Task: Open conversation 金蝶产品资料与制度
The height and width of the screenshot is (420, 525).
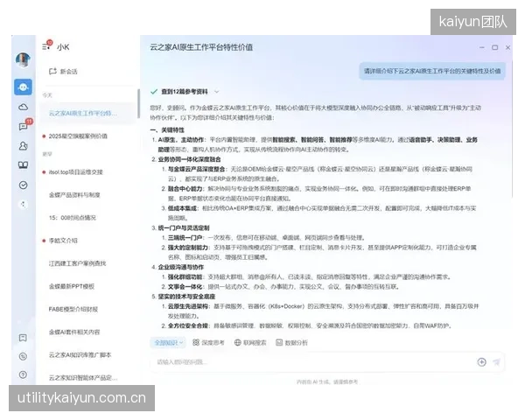Action: pos(74,195)
